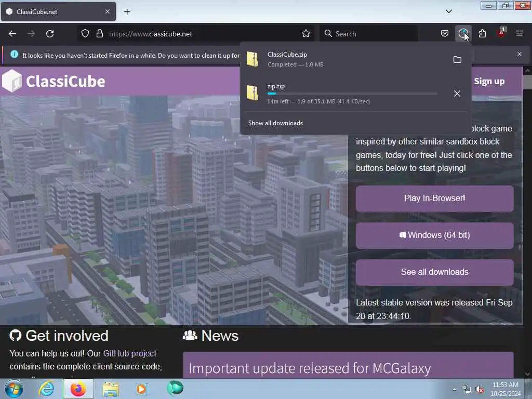Open the green round taskbar app

click(x=175, y=388)
